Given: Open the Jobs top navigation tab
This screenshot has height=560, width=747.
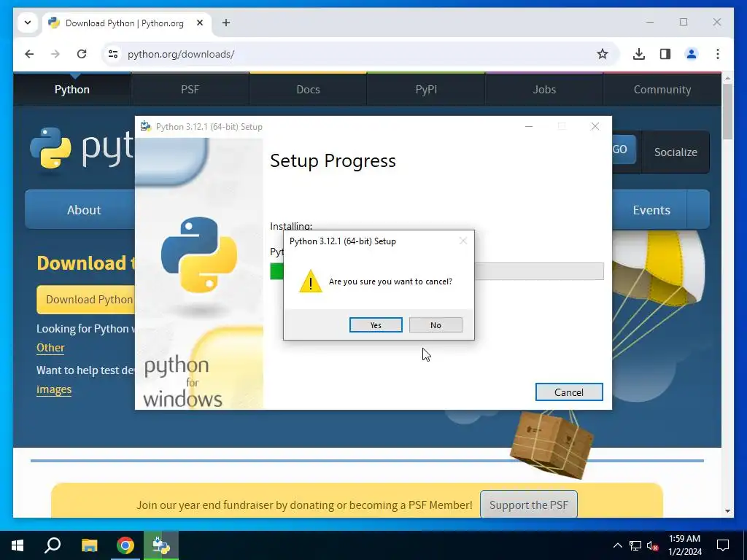Looking at the screenshot, I should coord(544,89).
